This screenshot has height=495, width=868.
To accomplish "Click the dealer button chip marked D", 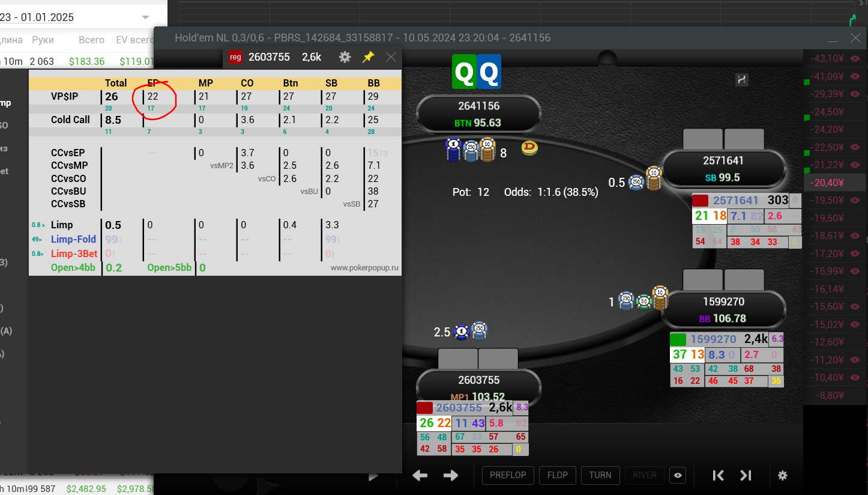I will click(x=529, y=148).
